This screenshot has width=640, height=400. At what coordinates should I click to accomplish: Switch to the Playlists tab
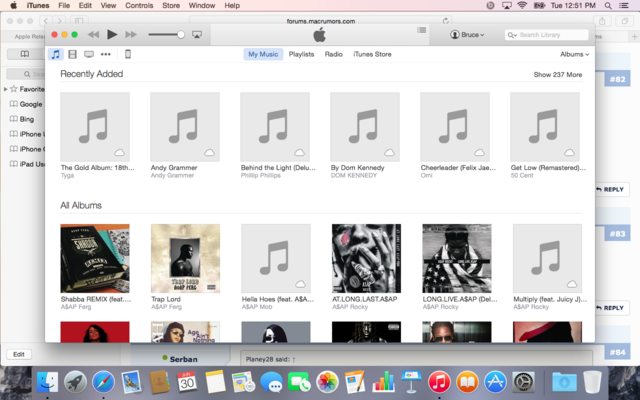301,54
